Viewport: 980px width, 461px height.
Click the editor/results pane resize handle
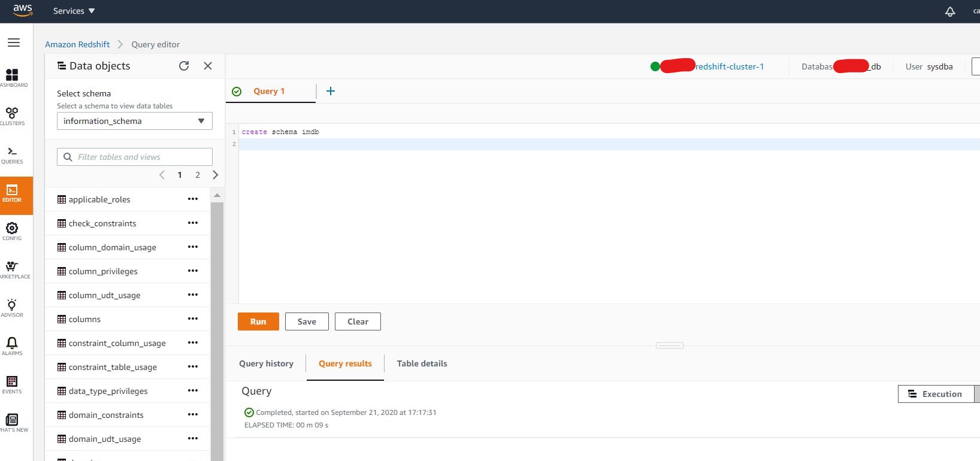pyautogui.click(x=670, y=345)
